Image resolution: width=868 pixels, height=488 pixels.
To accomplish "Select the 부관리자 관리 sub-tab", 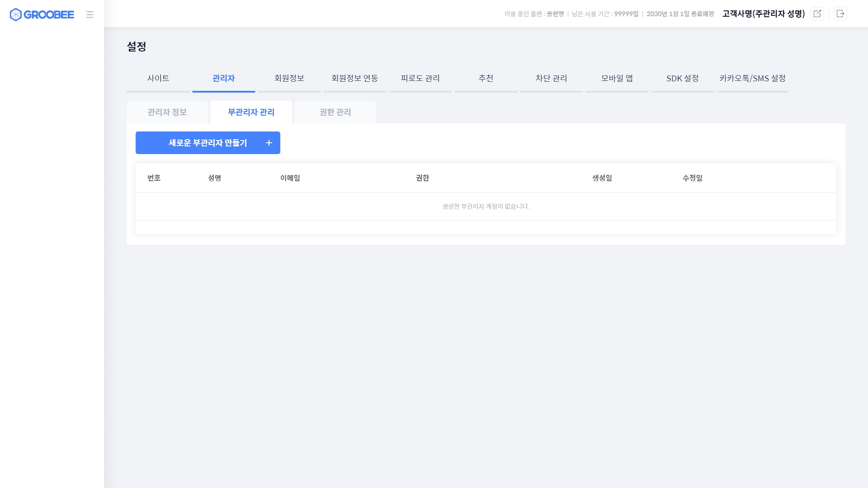I will point(251,112).
